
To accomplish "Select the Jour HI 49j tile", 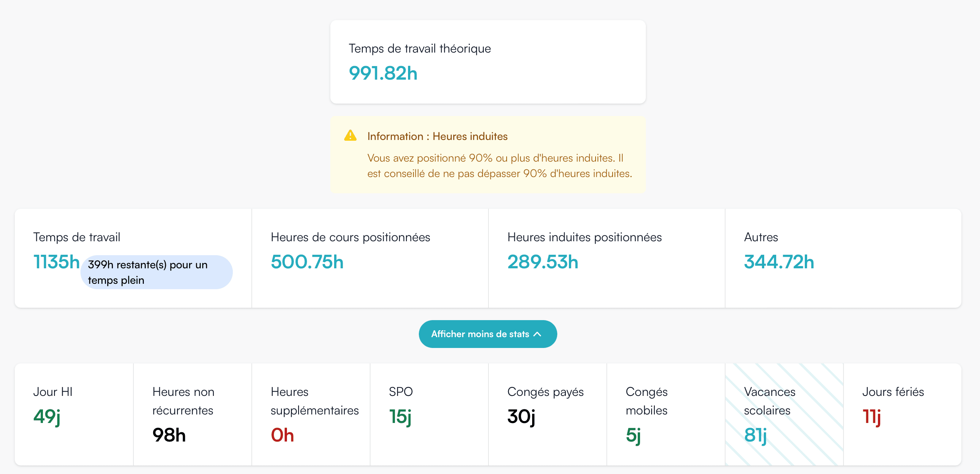I will (74, 414).
